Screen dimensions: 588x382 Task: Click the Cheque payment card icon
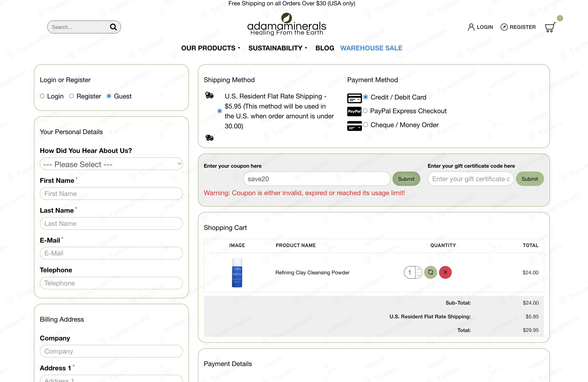(x=354, y=126)
